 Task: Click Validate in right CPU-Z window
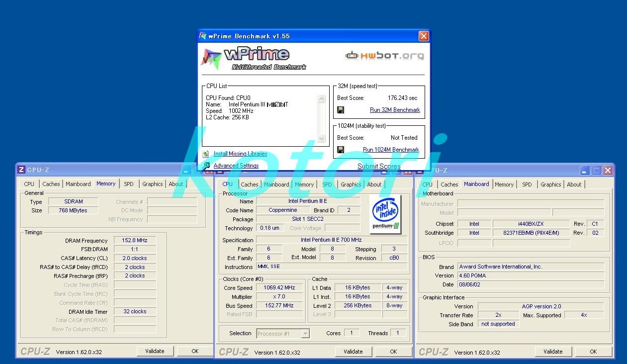pos(553,352)
